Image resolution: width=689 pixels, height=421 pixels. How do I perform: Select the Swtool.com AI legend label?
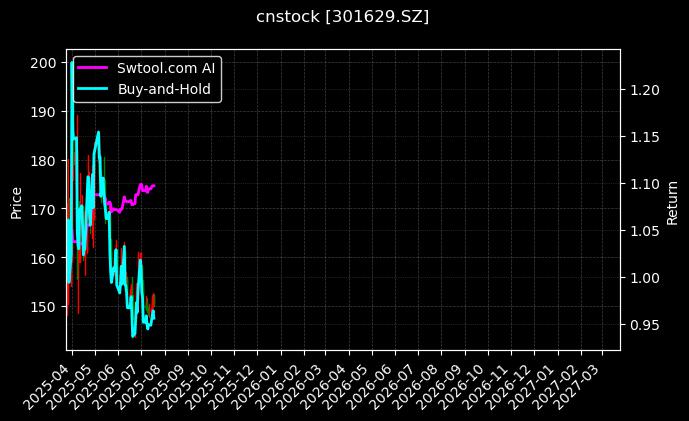pyautogui.click(x=167, y=69)
